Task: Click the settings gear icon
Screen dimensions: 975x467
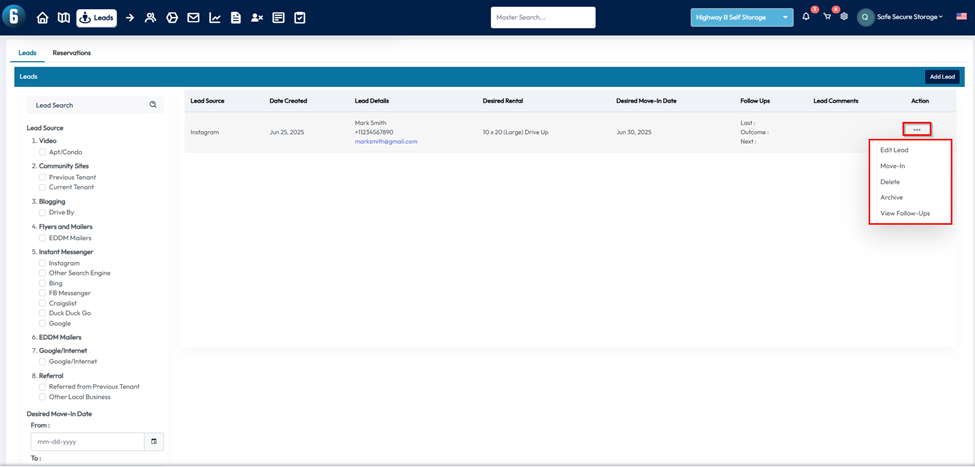Action: click(844, 17)
